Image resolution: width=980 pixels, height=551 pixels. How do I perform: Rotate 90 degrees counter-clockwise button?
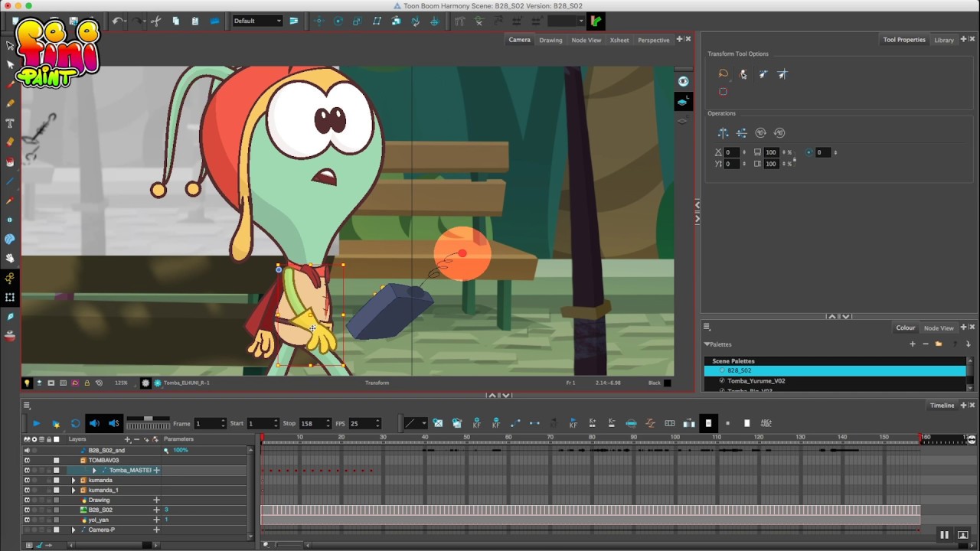click(x=779, y=133)
